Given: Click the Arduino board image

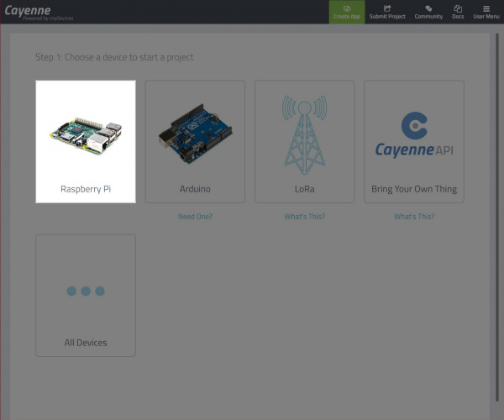Looking at the screenshot, I should coord(196,134).
